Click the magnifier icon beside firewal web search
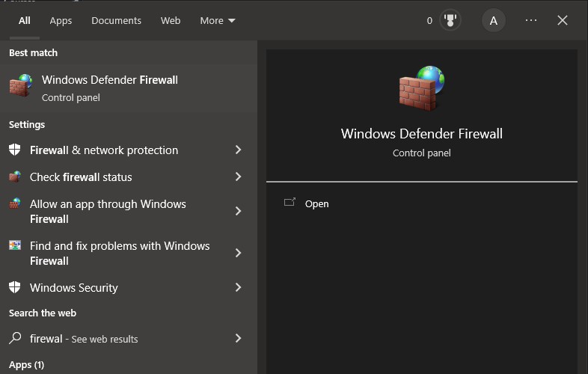Image resolution: width=588 pixels, height=374 pixels. tap(15, 338)
